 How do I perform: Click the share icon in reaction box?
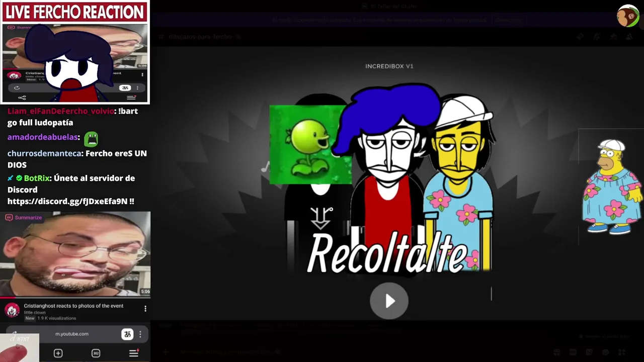(22, 97)
